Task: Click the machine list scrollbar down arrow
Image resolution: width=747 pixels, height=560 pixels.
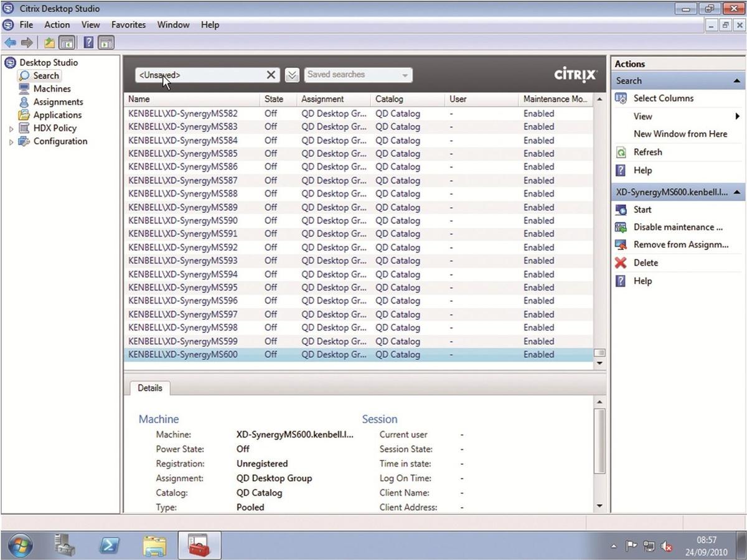Action: 600,363
